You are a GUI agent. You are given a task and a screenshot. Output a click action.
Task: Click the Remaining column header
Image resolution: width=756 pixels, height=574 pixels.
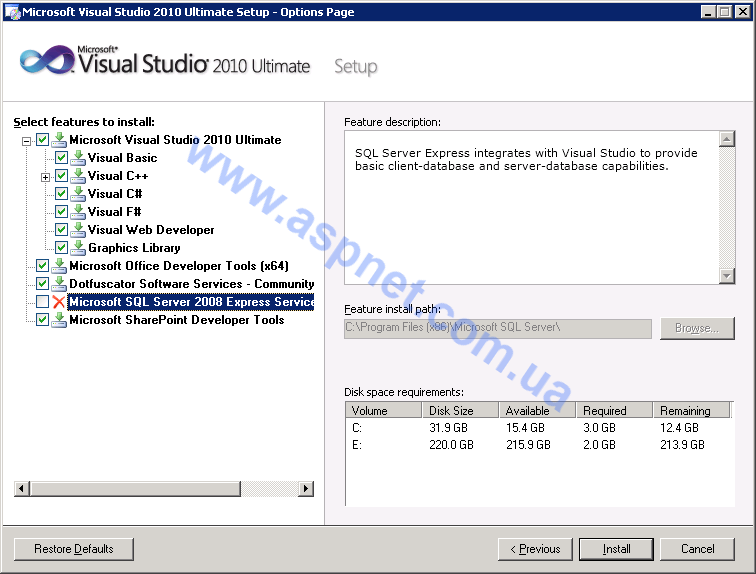click(x=692, y=410)
